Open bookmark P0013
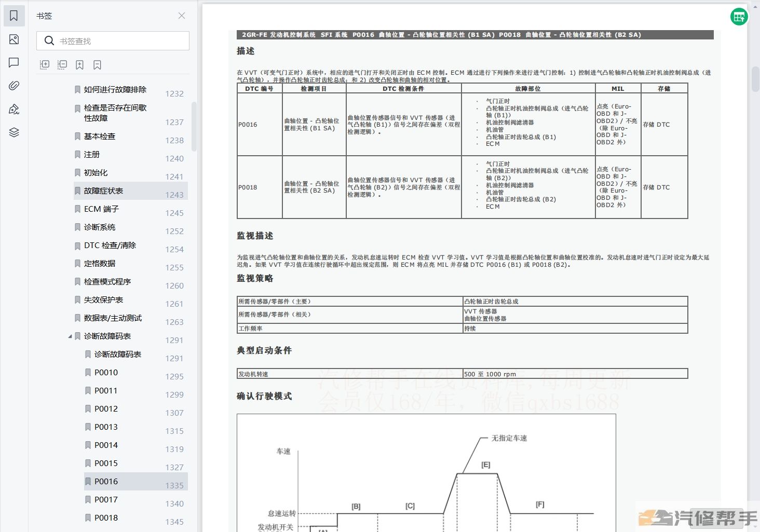This screenshot has height=532, width=760. point(106,427)
